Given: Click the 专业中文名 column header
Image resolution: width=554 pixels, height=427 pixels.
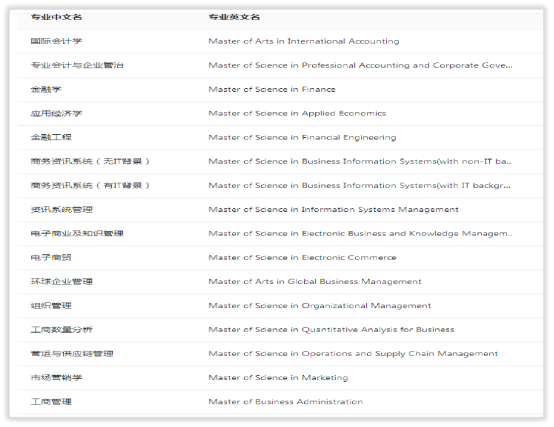Looking at the screenshot, I should coord(56,17).
